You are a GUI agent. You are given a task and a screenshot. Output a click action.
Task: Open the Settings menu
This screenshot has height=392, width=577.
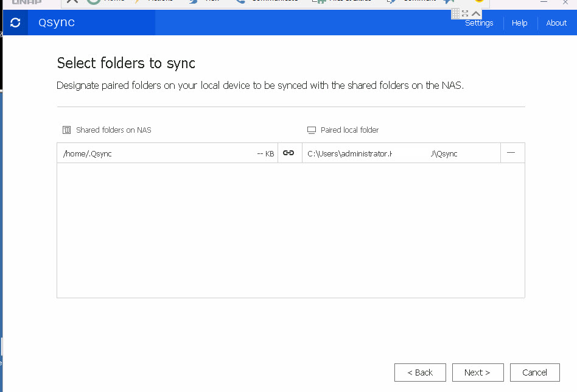pos(479,23)
